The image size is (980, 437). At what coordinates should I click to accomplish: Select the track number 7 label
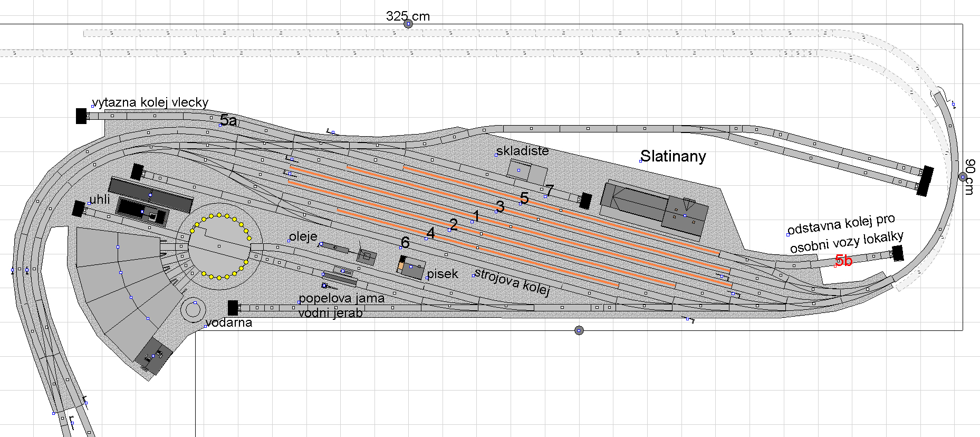[x=550, y=190]
